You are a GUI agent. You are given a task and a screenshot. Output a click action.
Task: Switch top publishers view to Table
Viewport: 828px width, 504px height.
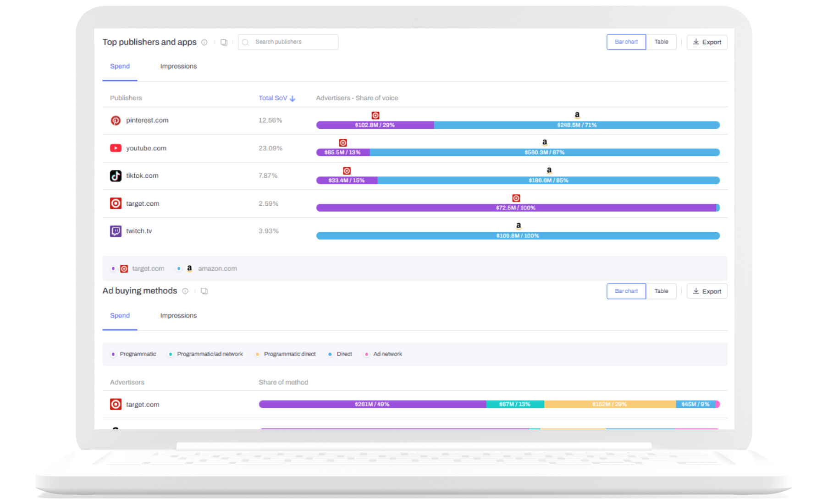661,42
